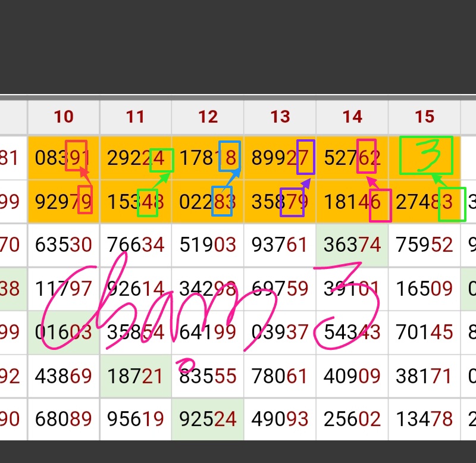Choose the entry 64199
The height and width of the screenshot is (463, 476).
(208, 333)
